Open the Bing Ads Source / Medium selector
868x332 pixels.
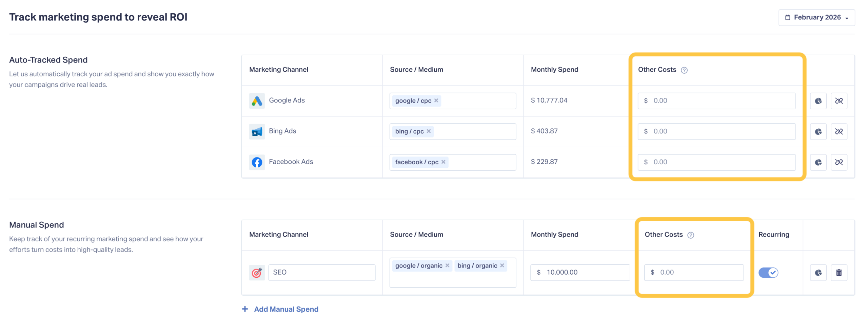click(474, 131)
